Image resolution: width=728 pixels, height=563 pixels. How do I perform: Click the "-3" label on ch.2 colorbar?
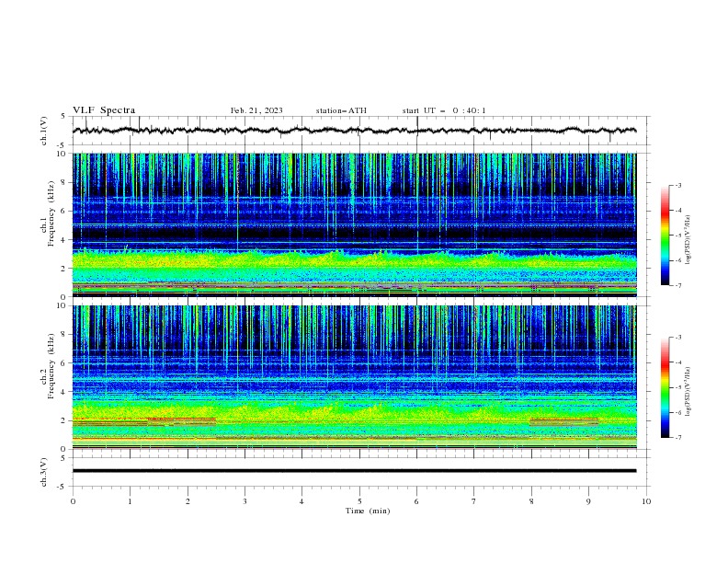click(x=678, y=338)
